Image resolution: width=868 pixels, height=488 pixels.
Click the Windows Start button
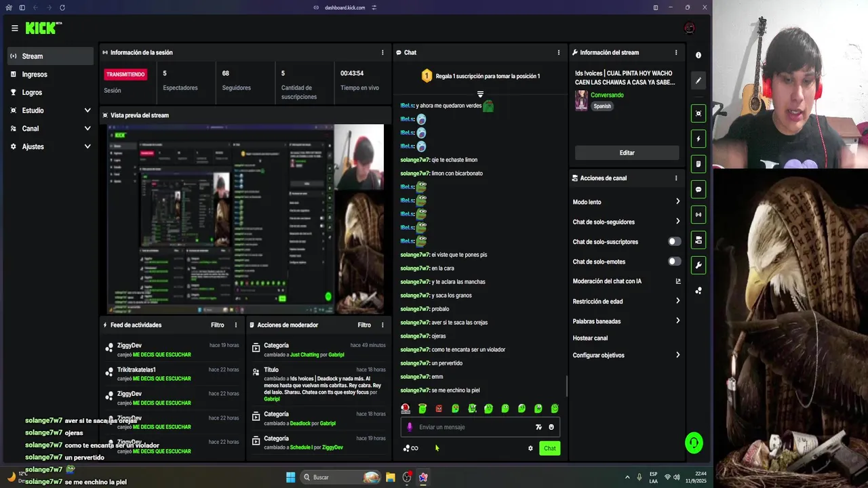coord(291,477)
